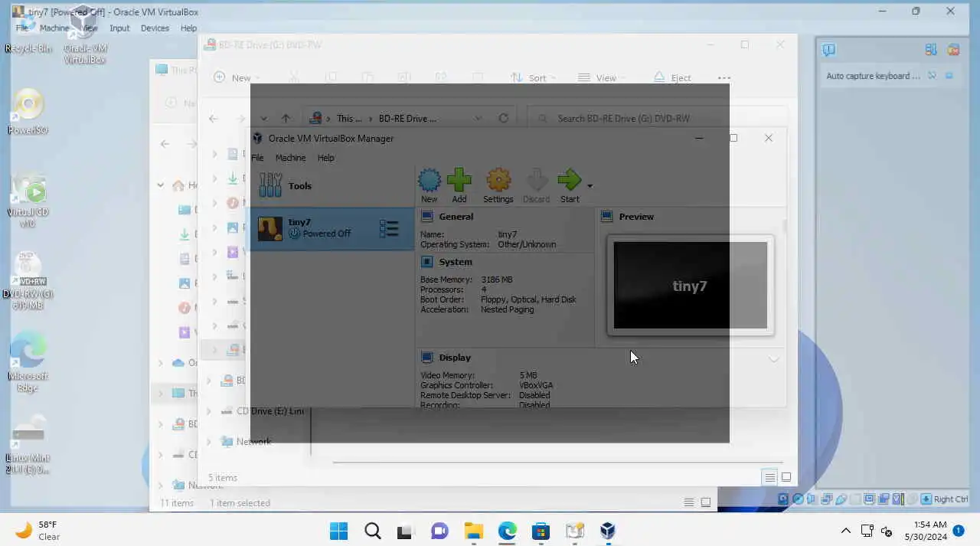Select the tiny7 virtual machine entry
The height and width of the screenshot is (546, 980).
(x=332, y=228)
